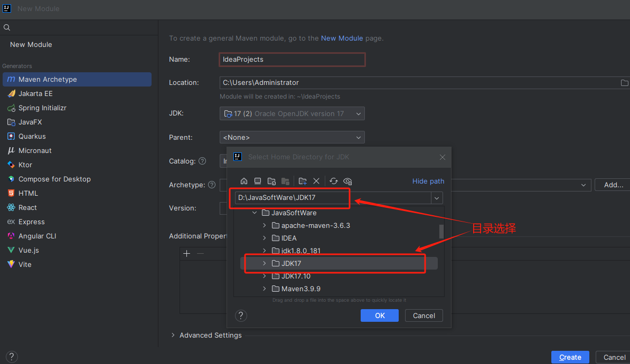Delete selected folder using X icon
Image resolution: width=630 pixels, height=364 pixels.
(316, 181)
